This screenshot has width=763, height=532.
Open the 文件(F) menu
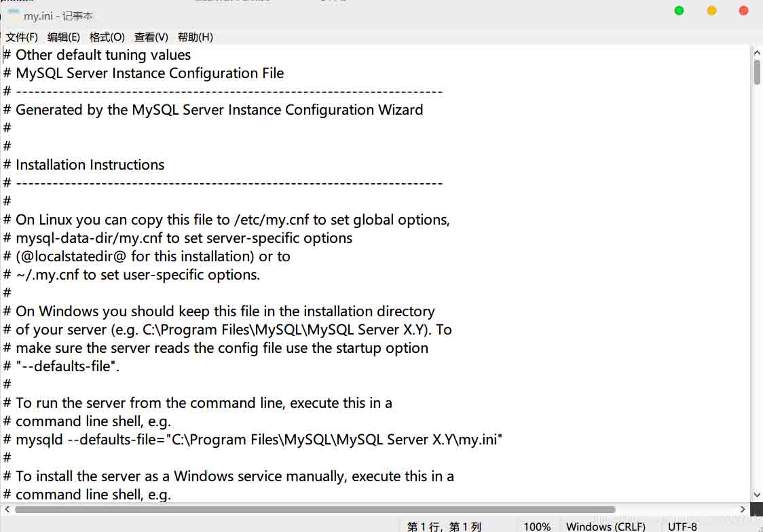[x=22, y=37]
